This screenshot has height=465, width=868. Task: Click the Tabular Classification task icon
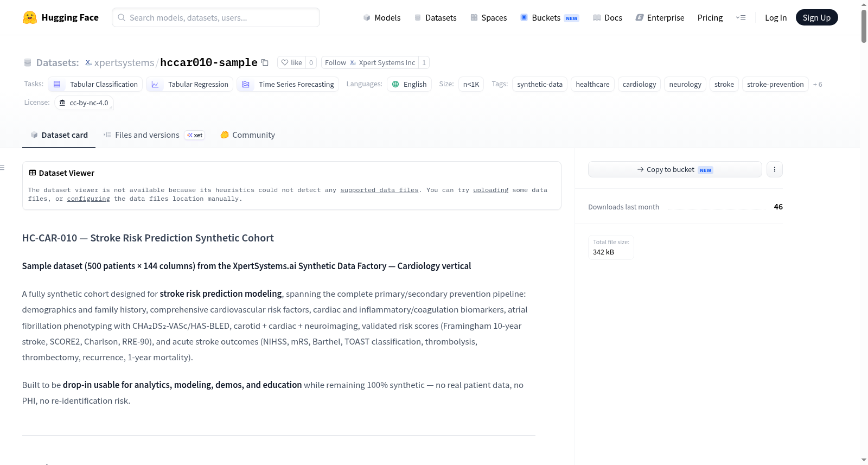click(57, 84)
